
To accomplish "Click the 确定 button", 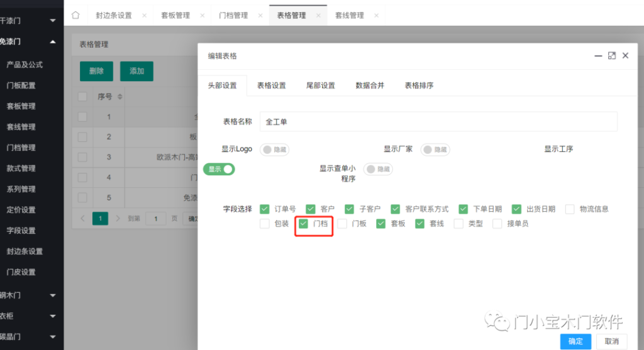I will (x=575, y=341).
